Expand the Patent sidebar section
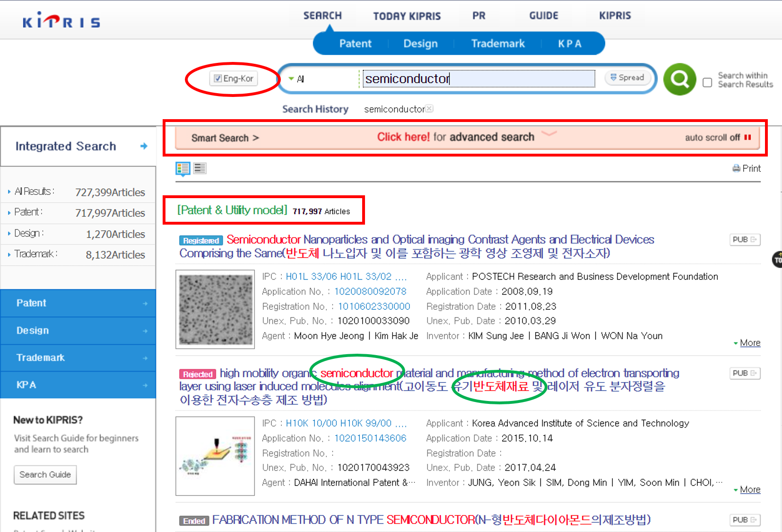782x532 pixels. [78, 303]
